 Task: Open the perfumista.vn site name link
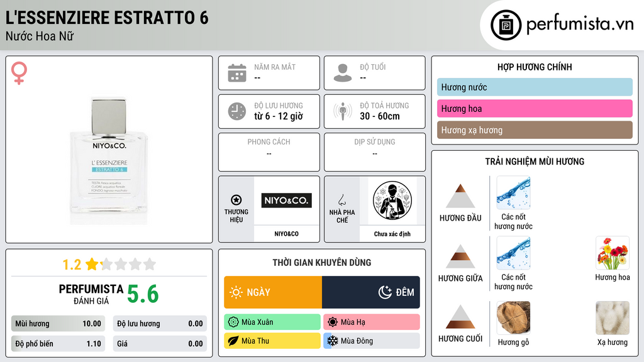(x=580, y=24)
